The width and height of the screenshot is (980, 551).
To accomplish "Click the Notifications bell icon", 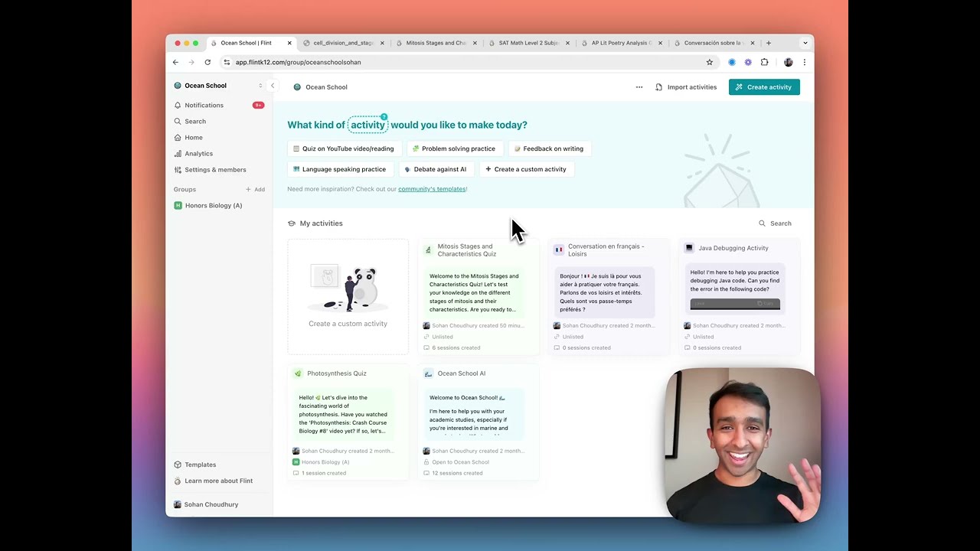I will pos(178,105).
